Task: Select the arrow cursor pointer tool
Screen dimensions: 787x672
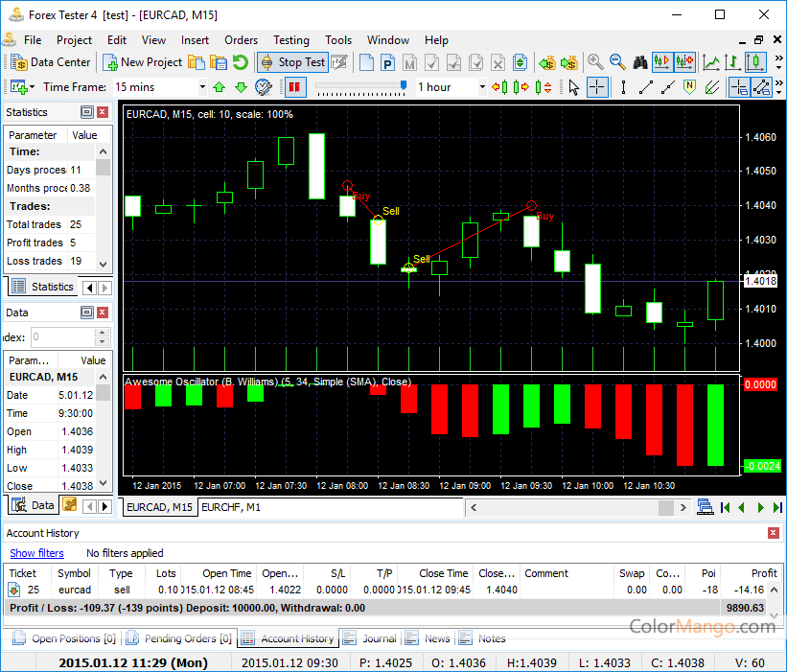Action: pyautogui.click(x=573, y=87)
